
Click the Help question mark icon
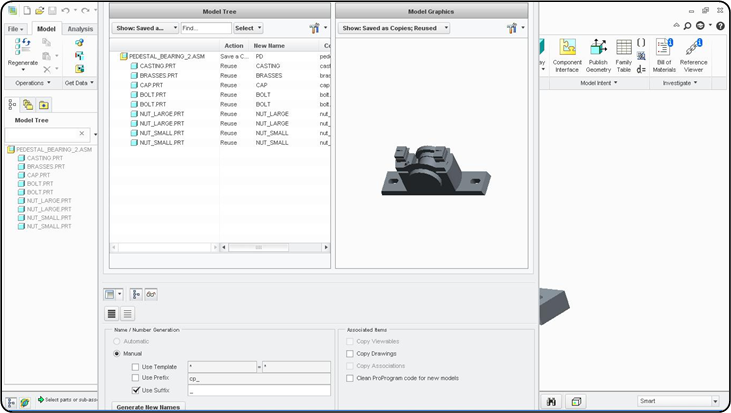point(720,26)
